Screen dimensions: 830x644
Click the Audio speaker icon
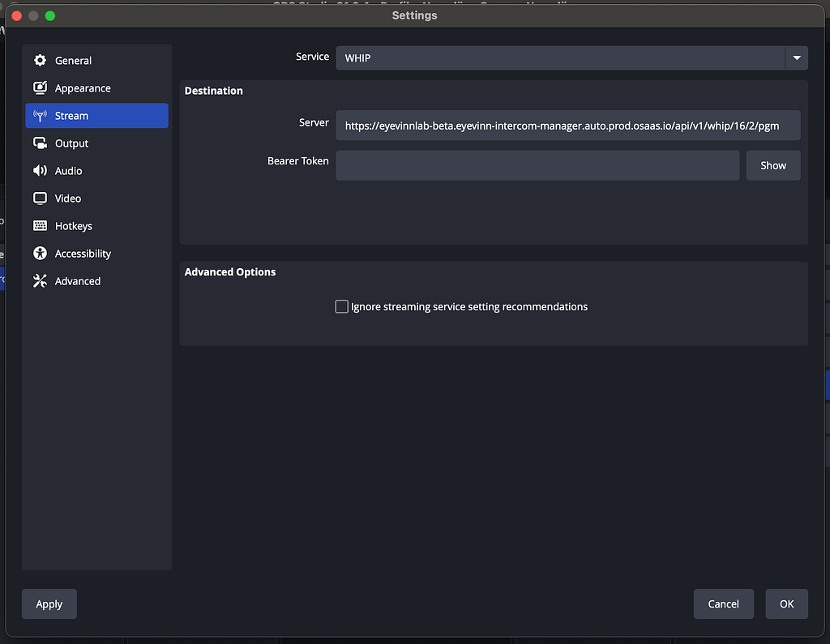point(40,171)
